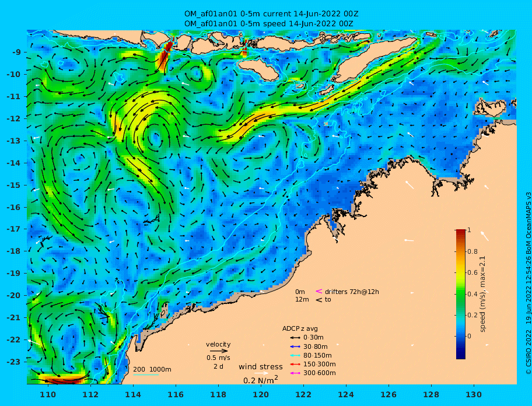The image size is (532, 406).
Task: Click the longitude axis label '126'
Action: pos(389,394)
